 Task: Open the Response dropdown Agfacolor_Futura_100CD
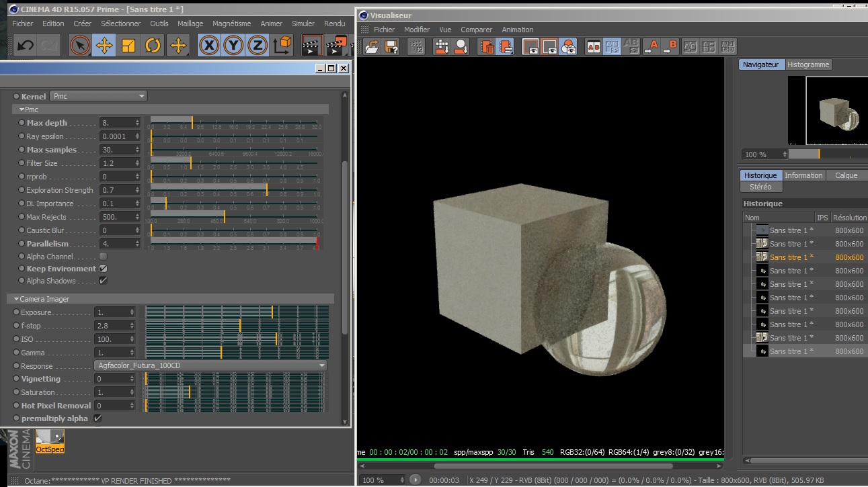[210, 365]
